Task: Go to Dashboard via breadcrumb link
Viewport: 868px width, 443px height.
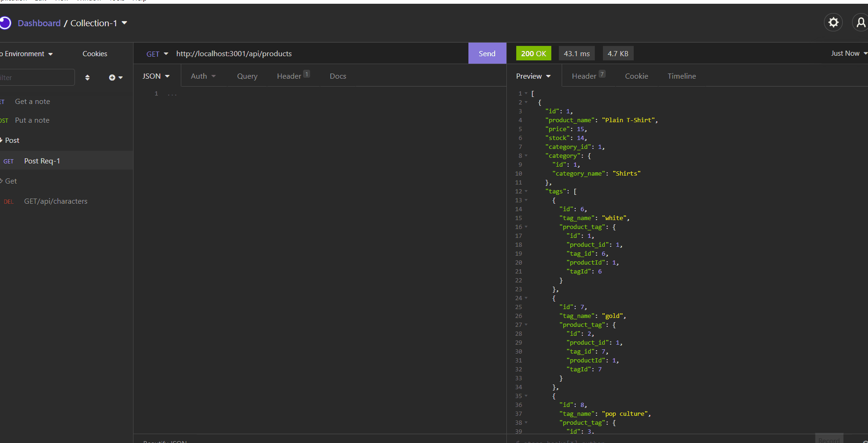Action: pyautogui.click(x=39, y=23)
